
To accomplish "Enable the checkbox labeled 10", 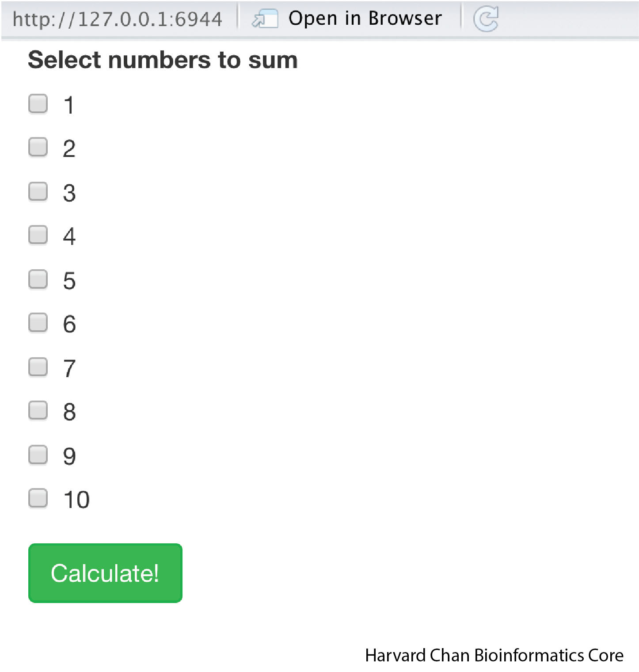I will [38, 498].
